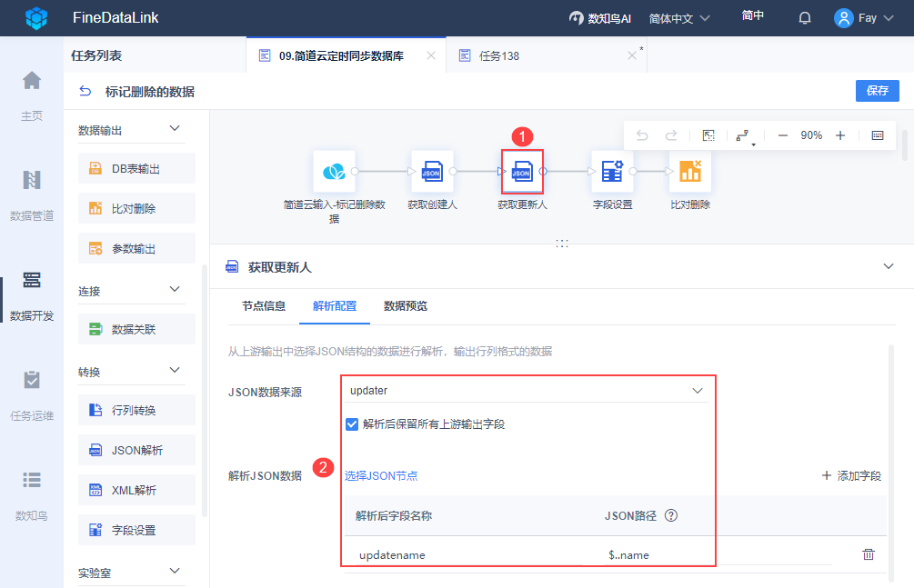914x588 pixels.
Task: Click the 90% zoom level value
Action: (811, 135)
